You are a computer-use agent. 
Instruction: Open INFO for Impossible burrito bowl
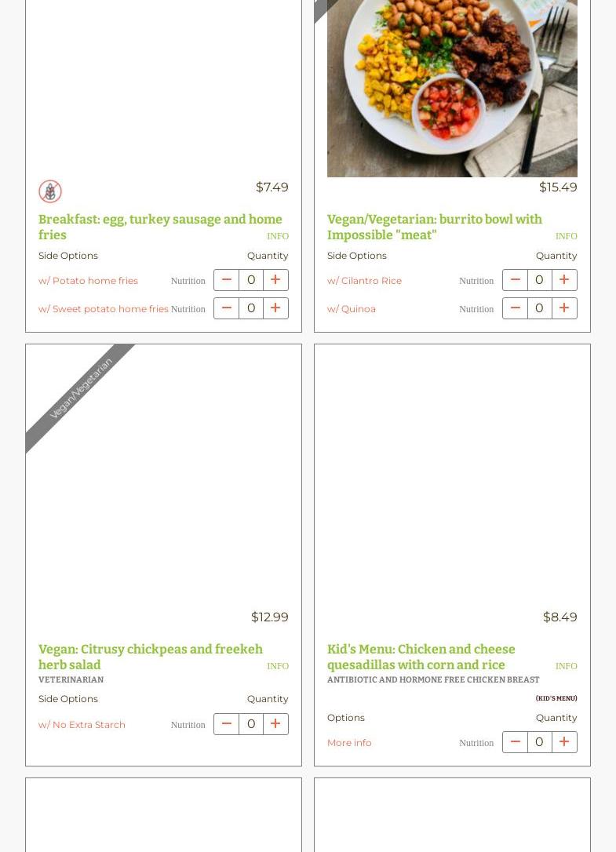(567, 236)
